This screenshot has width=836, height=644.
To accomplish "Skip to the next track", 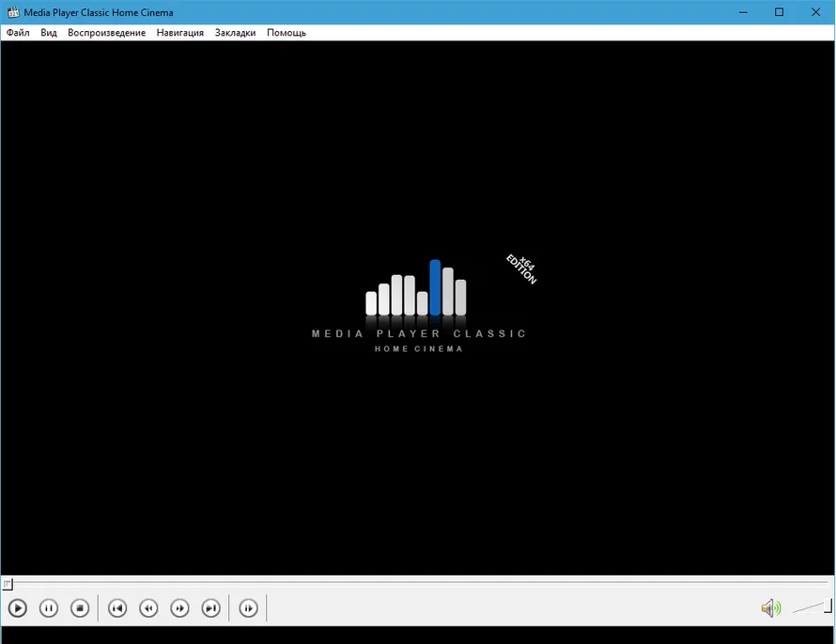I will (211, 608).
